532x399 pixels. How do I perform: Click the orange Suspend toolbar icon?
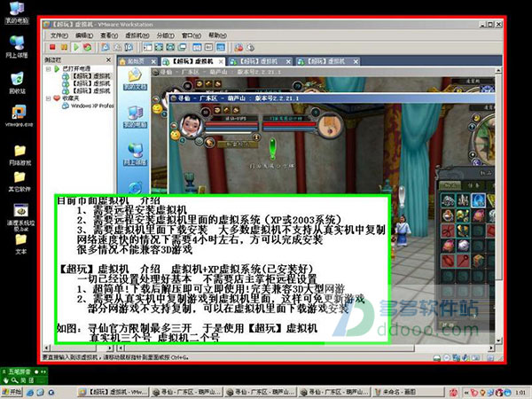[x=64, y=47]
